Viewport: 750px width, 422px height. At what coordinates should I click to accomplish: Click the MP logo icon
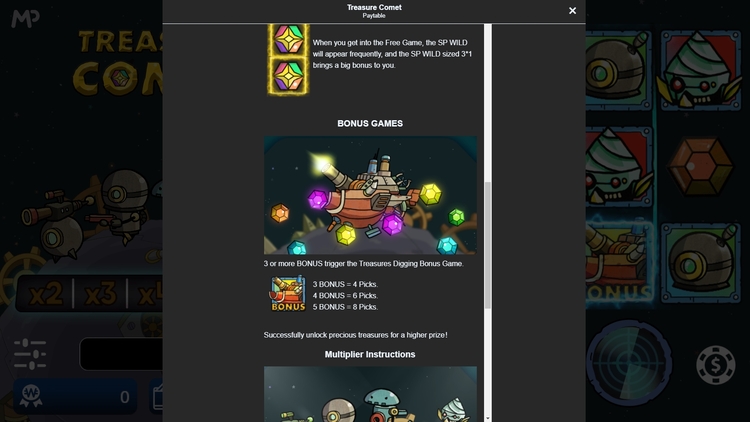[25, 19]
